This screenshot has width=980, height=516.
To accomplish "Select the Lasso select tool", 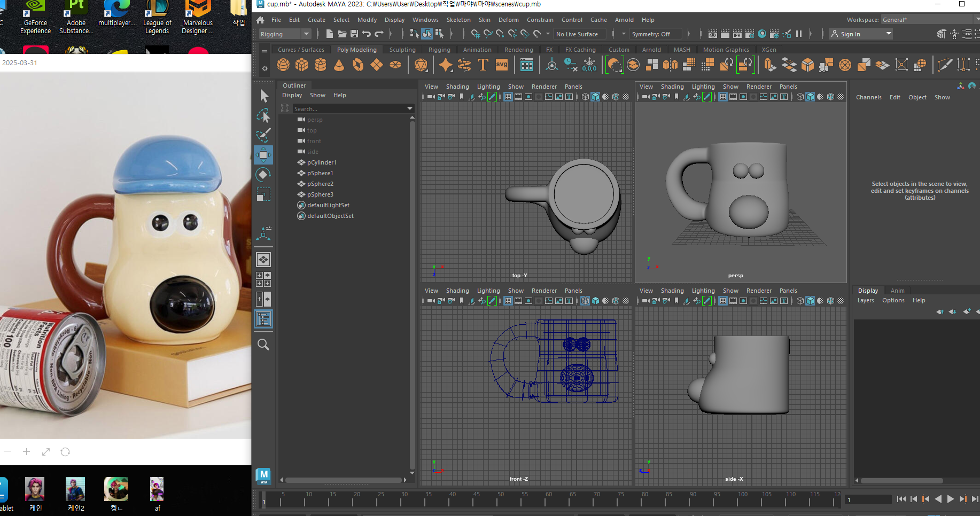I will 263,115.
